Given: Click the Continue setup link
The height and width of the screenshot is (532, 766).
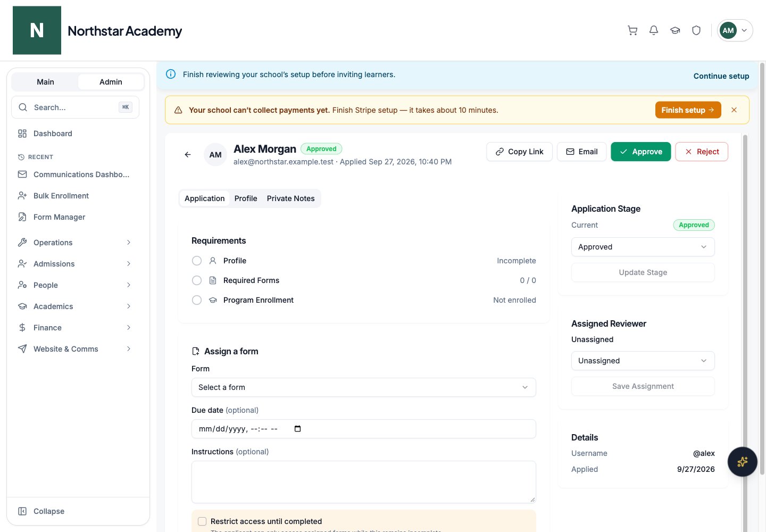Looking at the screenshot, I should (721, 76).
